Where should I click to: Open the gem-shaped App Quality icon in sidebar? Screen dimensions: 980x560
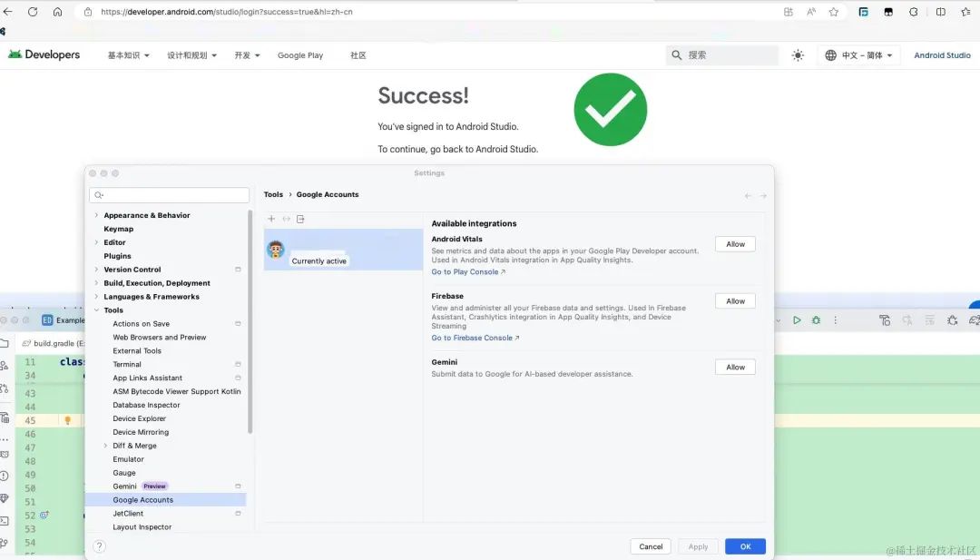click(x=5, y=498)
